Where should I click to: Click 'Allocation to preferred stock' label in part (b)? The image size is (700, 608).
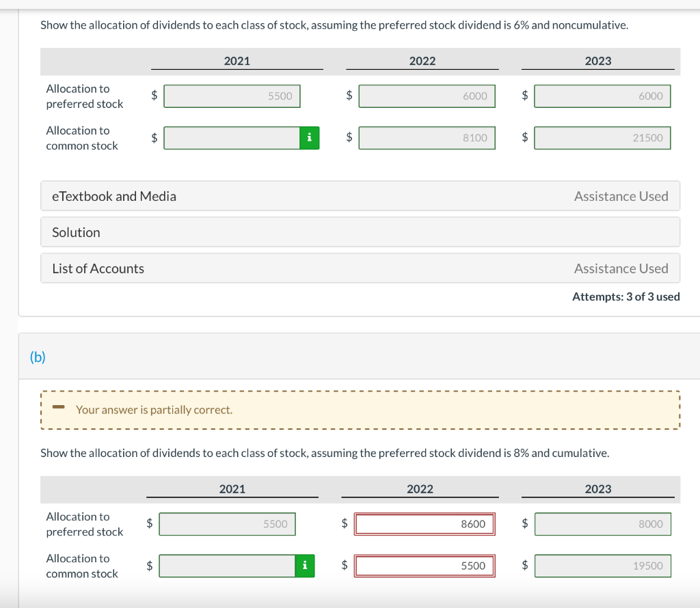(x=84, y=524)
